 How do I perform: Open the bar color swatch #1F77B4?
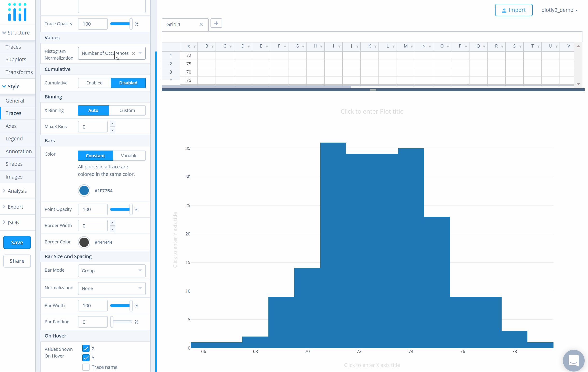click(x=84, y=190)
